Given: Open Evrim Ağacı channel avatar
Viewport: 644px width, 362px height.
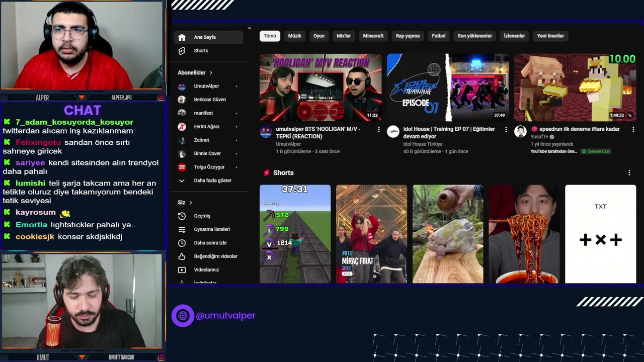Looking at the screenshot, I should (182, 127).
